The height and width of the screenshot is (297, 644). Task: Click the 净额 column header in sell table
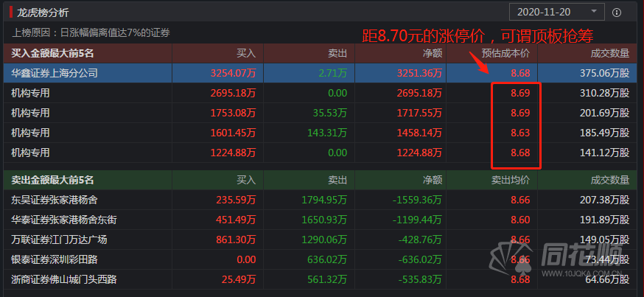click(432, 180)
